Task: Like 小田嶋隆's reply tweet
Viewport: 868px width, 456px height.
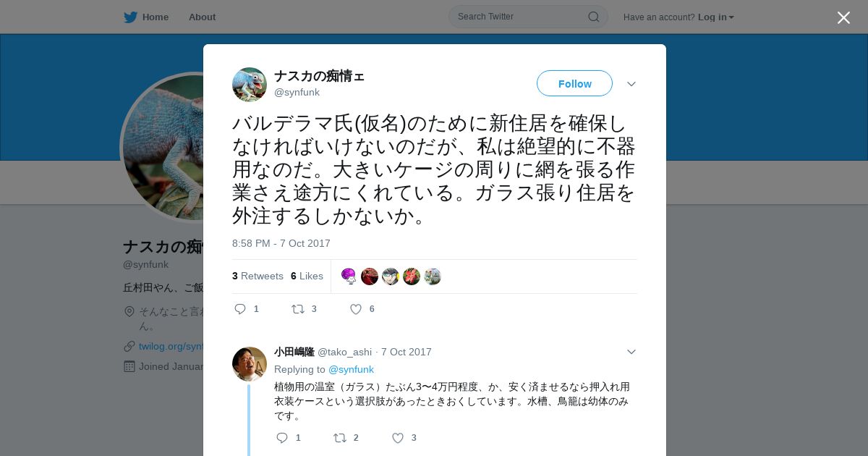Action: [398, 438]
